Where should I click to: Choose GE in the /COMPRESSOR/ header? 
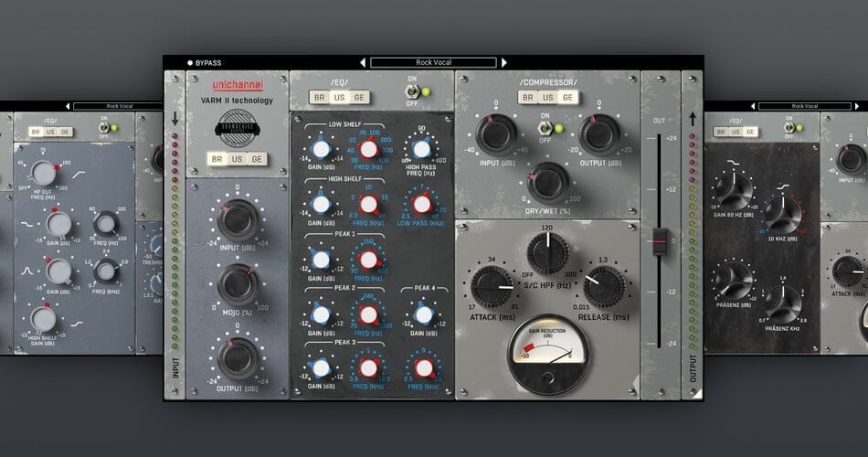567,98
